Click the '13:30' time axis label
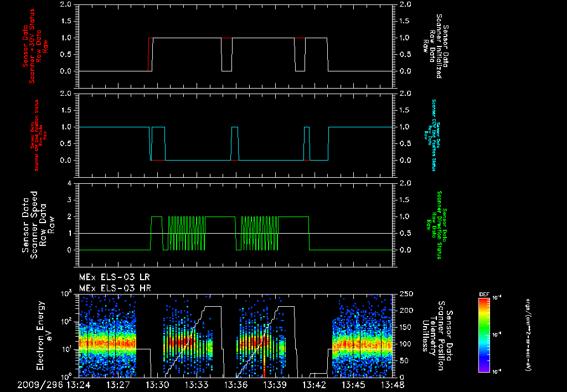Image resolution: width=567 pixels, height=392 pixels. [157, 385]
